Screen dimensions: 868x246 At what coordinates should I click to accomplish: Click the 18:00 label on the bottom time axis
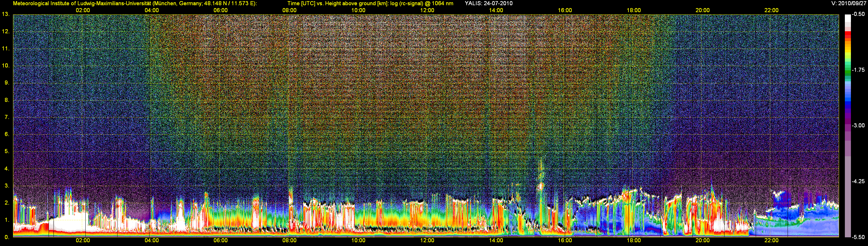click(634, 240)
